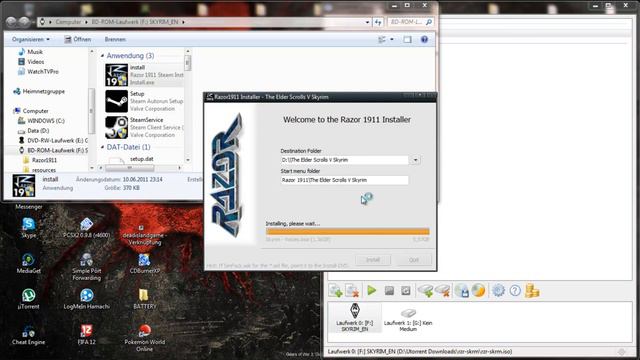
Task: Click the grey Unmount stop icon
Action: click(389, 290)
